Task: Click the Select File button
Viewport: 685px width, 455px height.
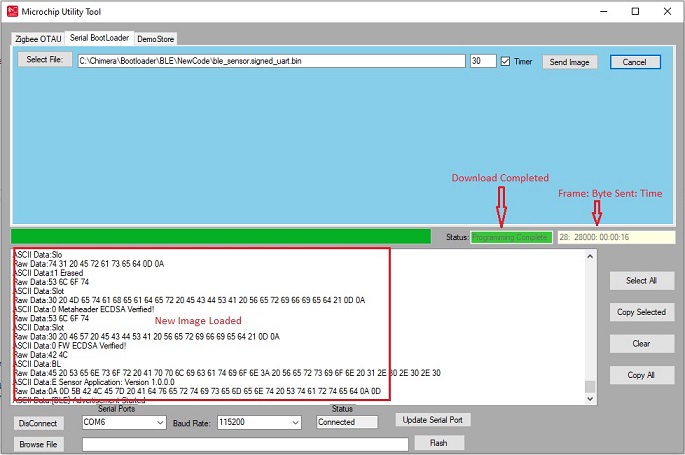Action: [x=44, y=60]
